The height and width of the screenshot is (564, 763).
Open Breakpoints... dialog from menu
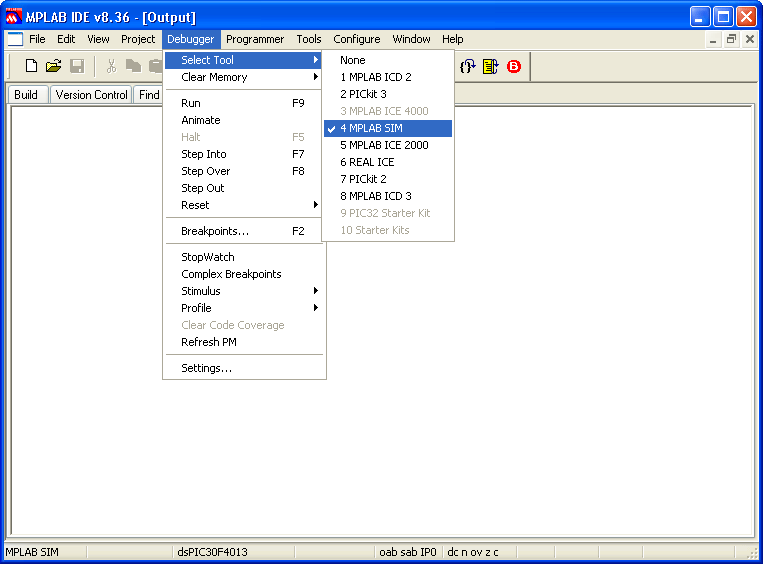point(243,231)
